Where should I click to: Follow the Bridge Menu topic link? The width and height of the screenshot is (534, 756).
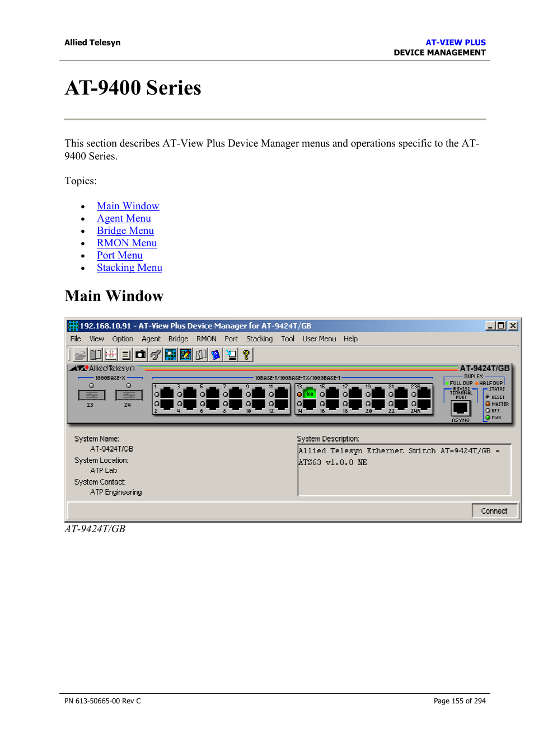click(x=125, y=231)
